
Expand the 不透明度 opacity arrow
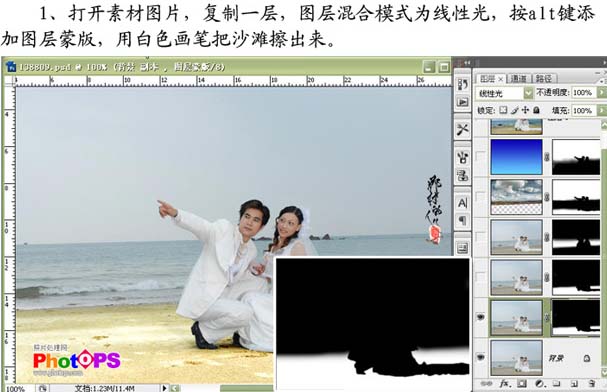[x=601, y=92]
